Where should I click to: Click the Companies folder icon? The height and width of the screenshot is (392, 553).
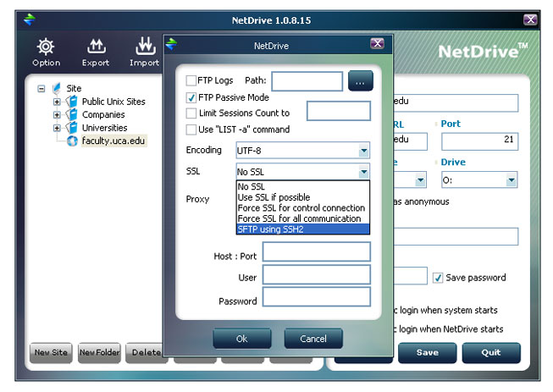[72, 114]
